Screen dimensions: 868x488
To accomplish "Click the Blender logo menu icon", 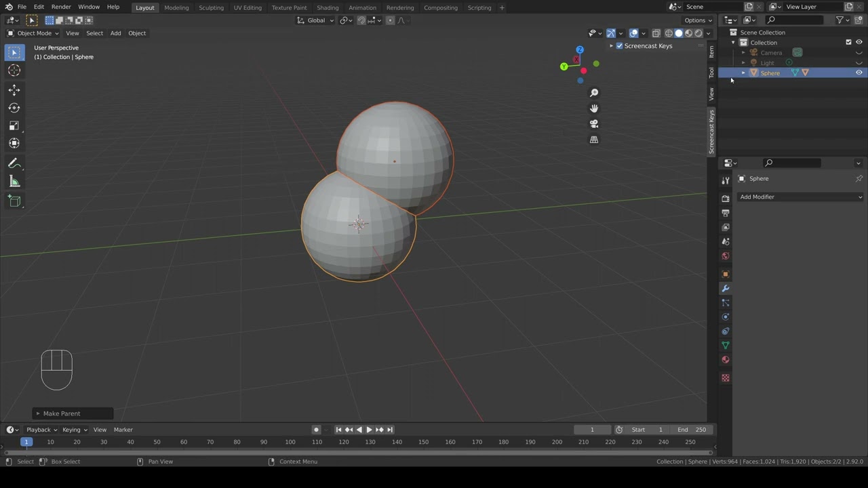I will click(8, 7).
